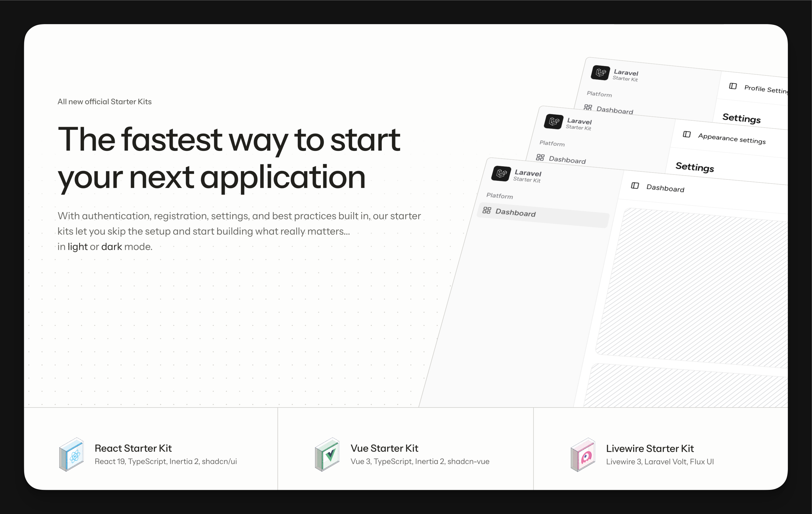
Task: Click sidebar toggle icon beside Profile Settings
Action: [x=733, y=86]
